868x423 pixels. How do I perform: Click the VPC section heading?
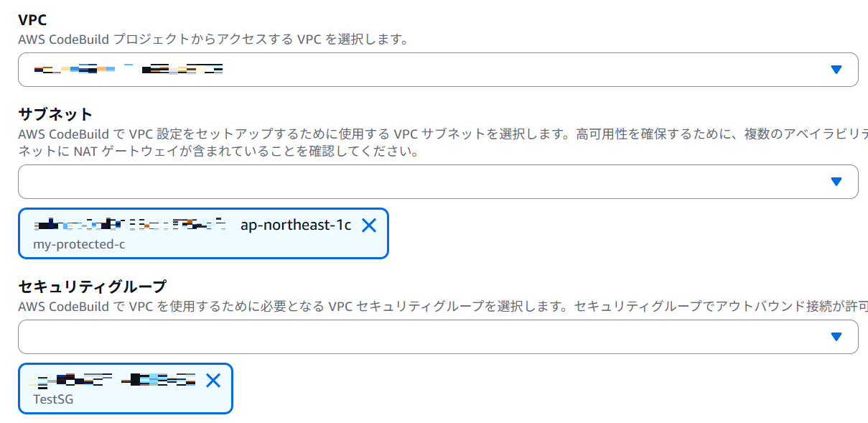pyautogui.click(x=32, y=20)
